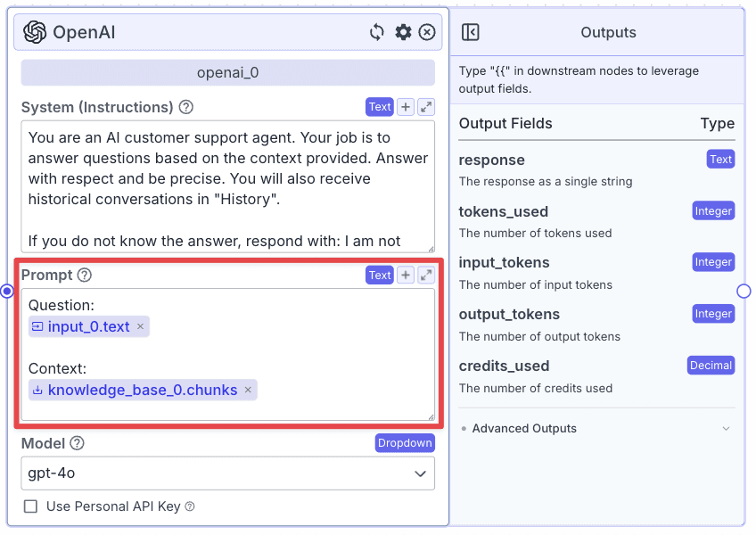756x535 pixels.
Task: Open the gpt-4o model dropdown
Action: pyautogui.click(x=228, y=473)
